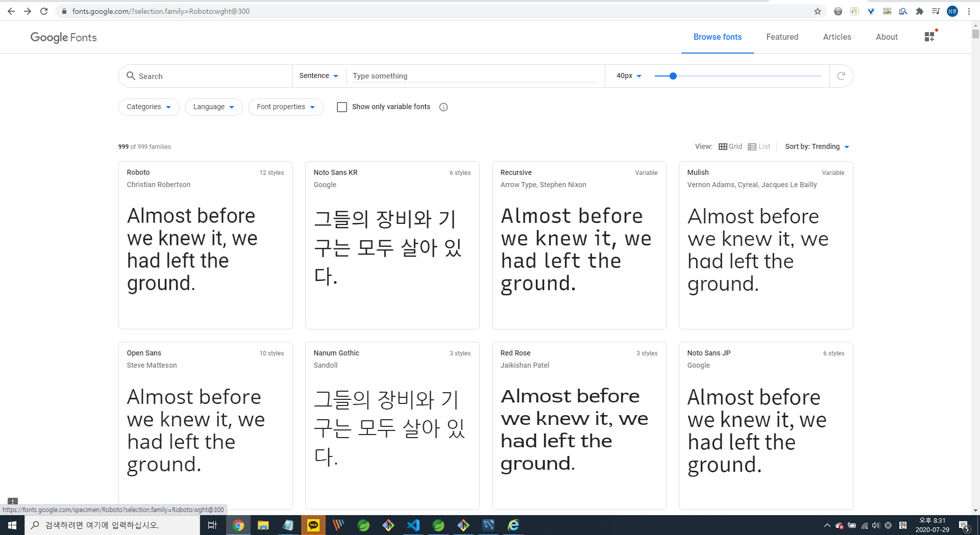Expand the Categories filter dropdown
980x535 pixels.
click(x=149, y=107)
